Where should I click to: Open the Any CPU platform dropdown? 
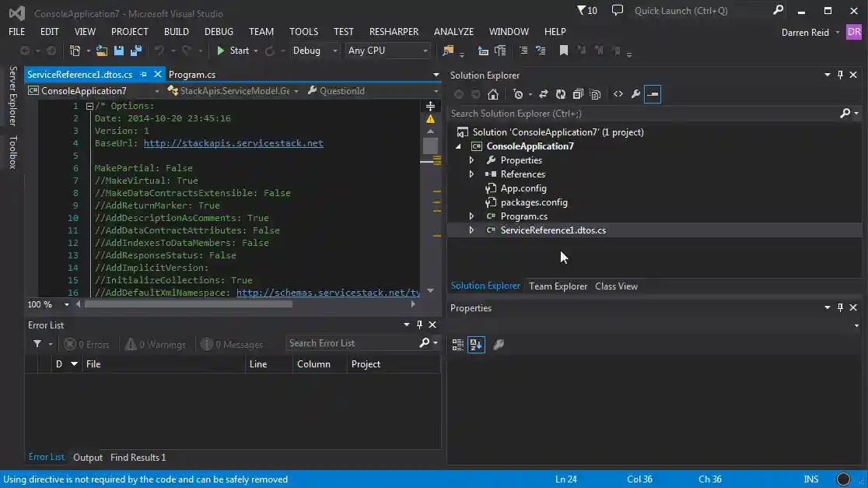click(388, 50)
